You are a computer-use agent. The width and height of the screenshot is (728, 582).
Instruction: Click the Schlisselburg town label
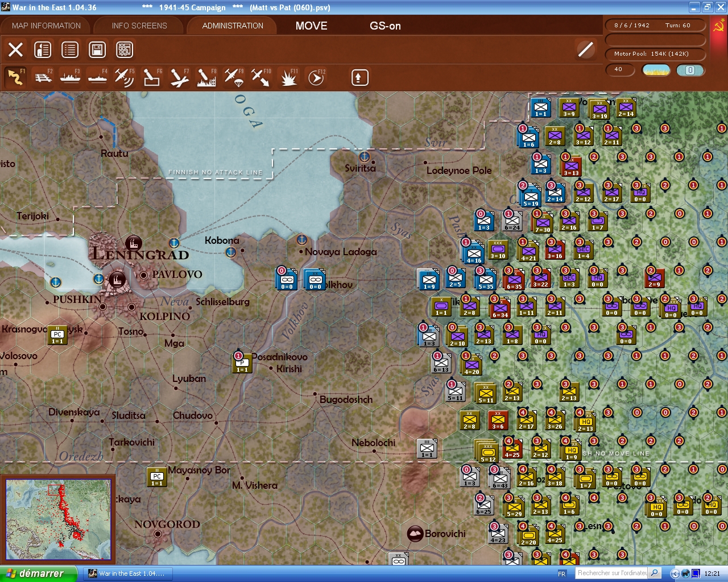click(222, 302)
